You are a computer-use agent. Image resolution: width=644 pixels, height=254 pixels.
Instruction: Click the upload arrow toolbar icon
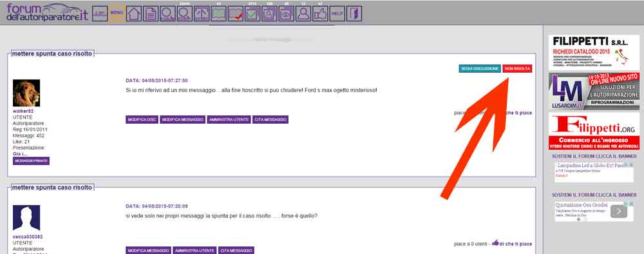[201, 14]
